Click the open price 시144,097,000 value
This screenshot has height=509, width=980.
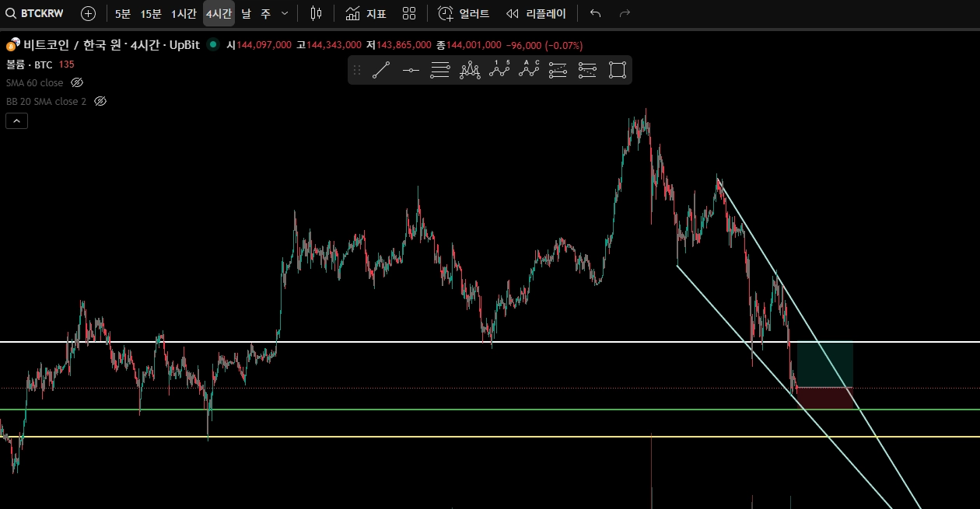tap(259, 45)
